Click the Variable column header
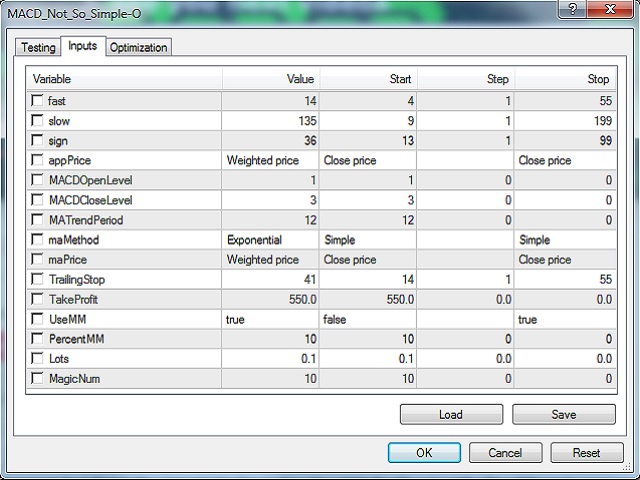The image size is (640, 480). (120, 79)
